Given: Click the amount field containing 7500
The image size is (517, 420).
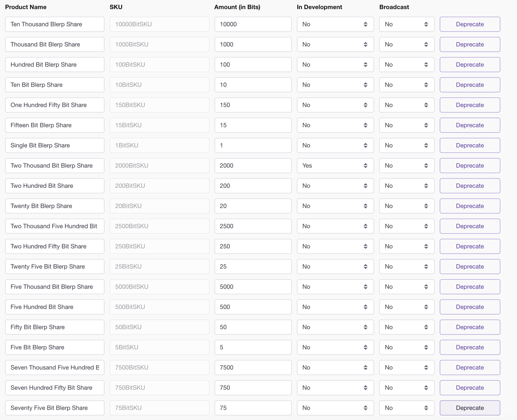Looking at the screenshot, I should [253, 367].
